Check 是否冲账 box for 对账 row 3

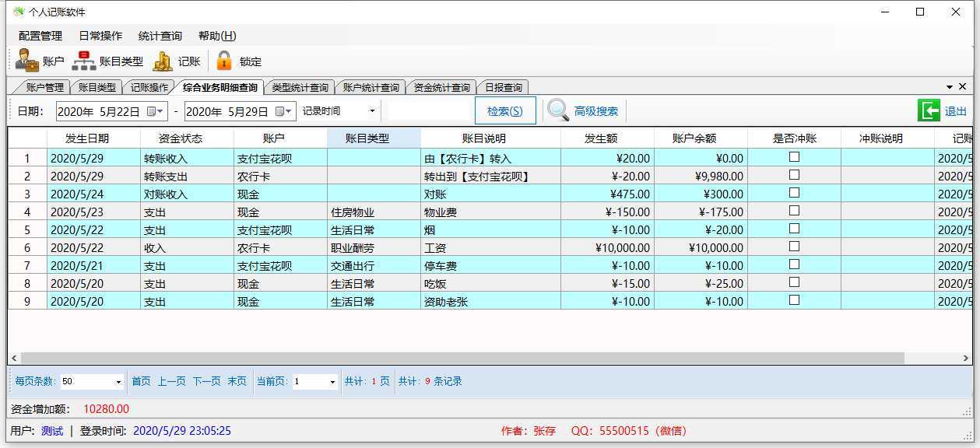click(x=794, y=193)
